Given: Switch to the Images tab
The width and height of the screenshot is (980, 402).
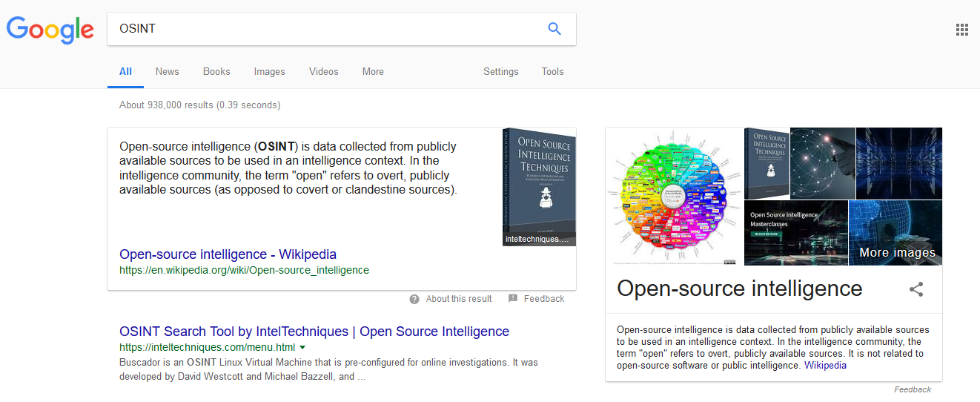Looking at the screenshot, I should click(x=270, y=72).
